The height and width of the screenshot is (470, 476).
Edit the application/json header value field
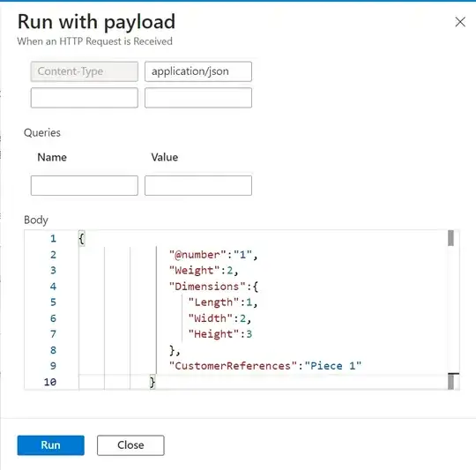[198, 71]
